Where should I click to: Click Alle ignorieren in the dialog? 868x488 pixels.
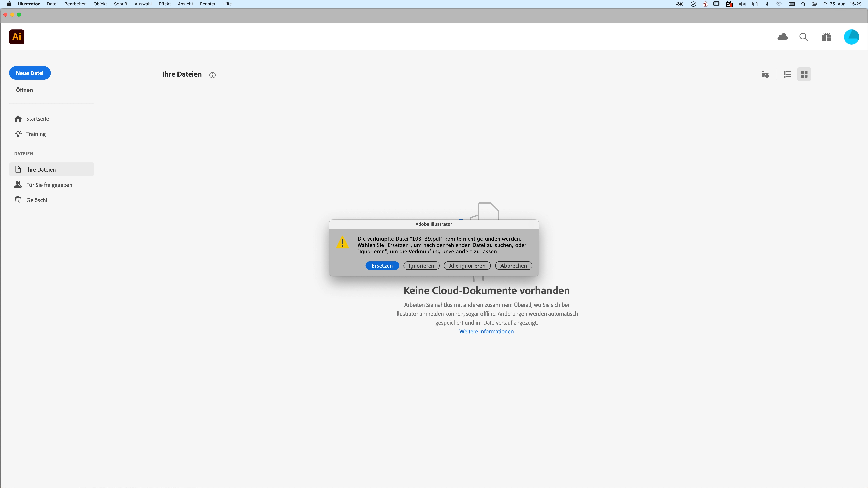467,266
